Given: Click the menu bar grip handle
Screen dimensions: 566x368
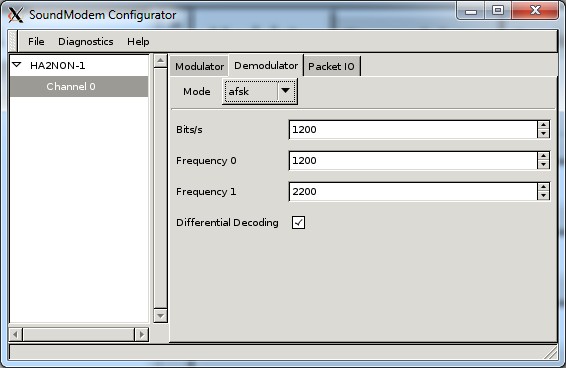Looking at the screenshot, I should coord(13,41).
